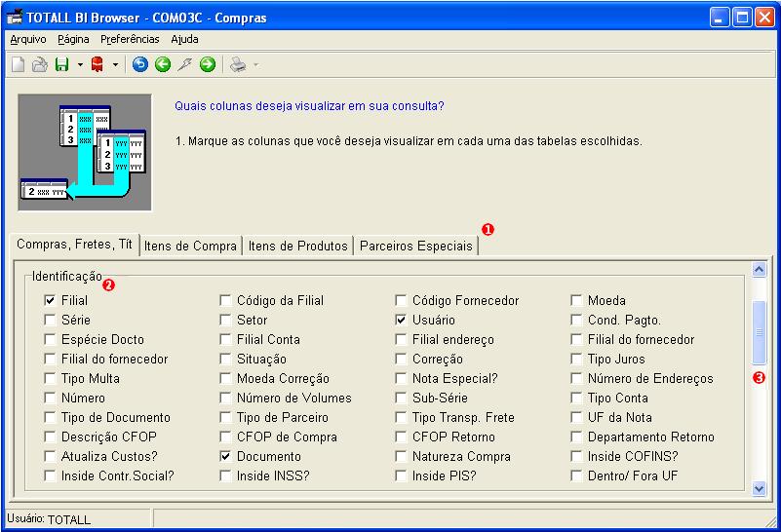
Task: Click the red mailbox toolbar icon
Action: click(98, 64)
